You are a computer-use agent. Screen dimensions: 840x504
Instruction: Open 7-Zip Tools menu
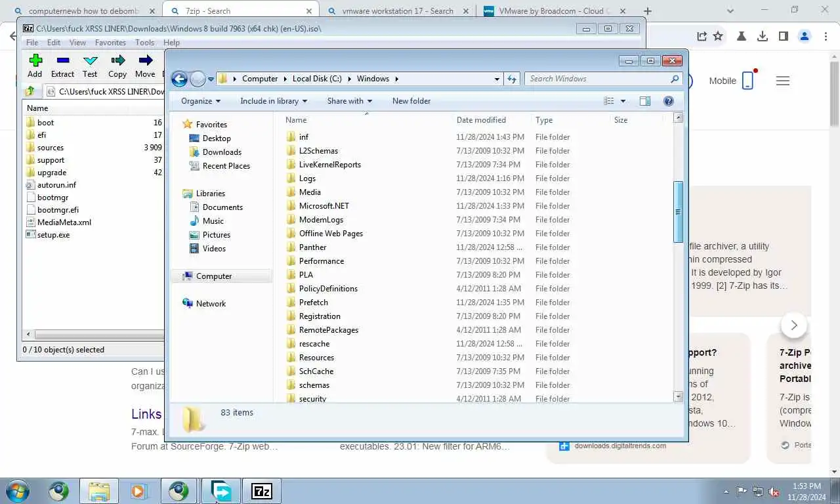coord(144,42)
